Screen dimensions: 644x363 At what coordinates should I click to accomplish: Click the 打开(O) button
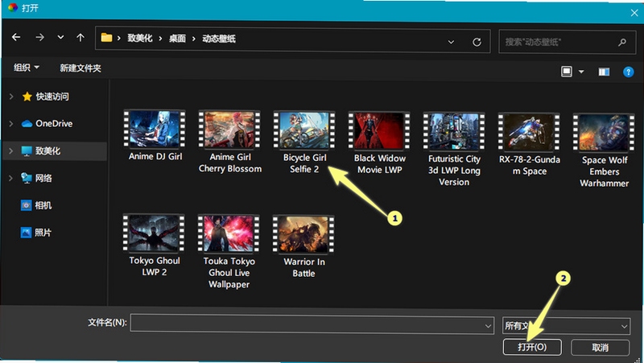(532, 348)
